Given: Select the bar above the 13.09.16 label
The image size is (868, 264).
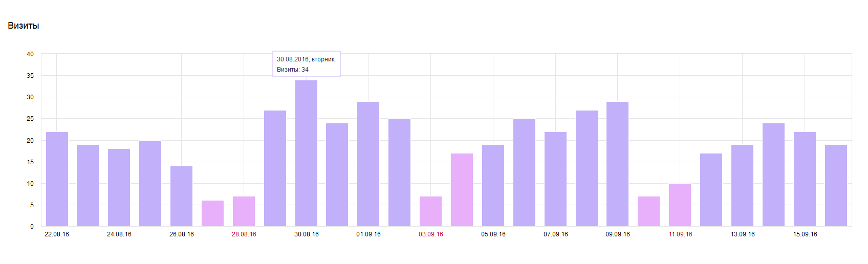Looking at the screenshot, I should (x=742, y=185).
